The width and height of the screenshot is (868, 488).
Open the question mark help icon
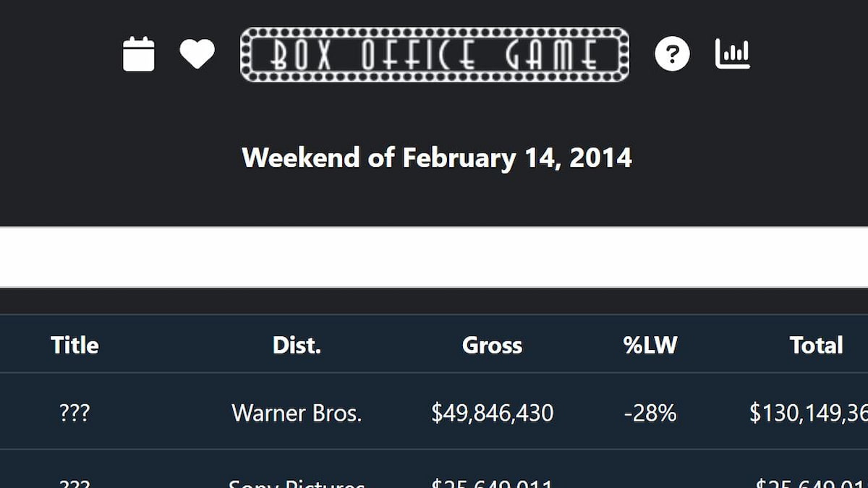[x=672, y=54]
